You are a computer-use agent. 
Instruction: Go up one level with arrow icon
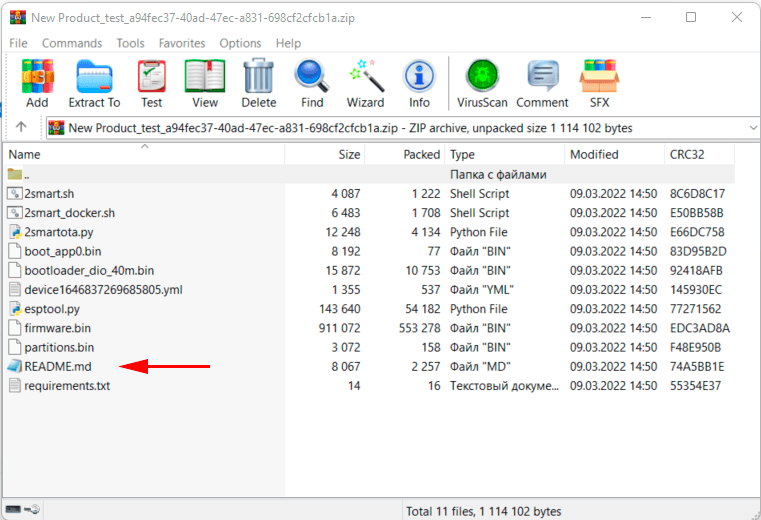[x=21, y=127]
